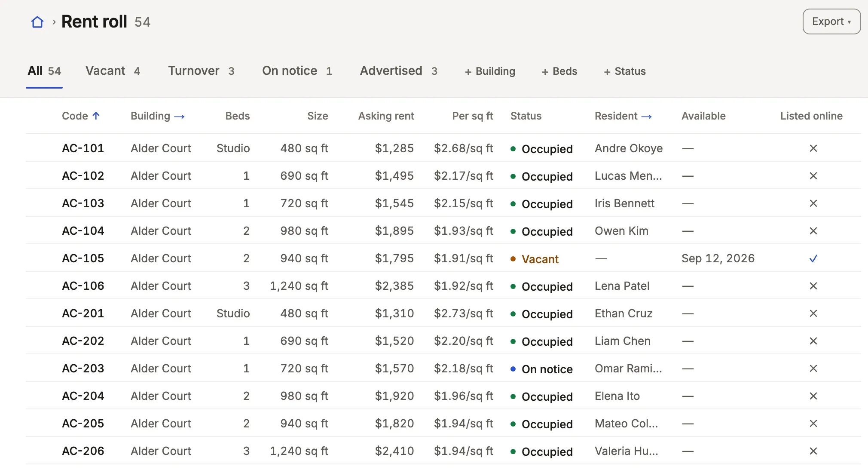The height and width of the screenshot is (473, 868).
Task: Click listed online X for AC-104
Action: pyautogui.click(x=813, y=231)
